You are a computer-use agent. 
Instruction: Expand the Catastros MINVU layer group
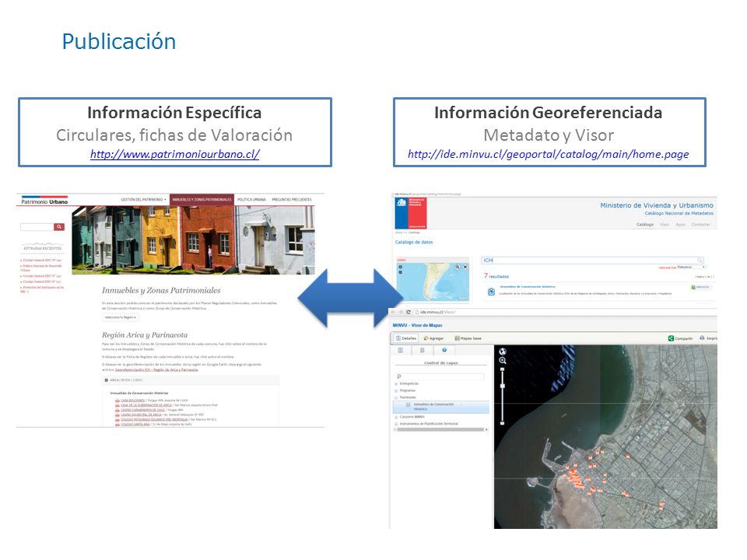(396, 417)
